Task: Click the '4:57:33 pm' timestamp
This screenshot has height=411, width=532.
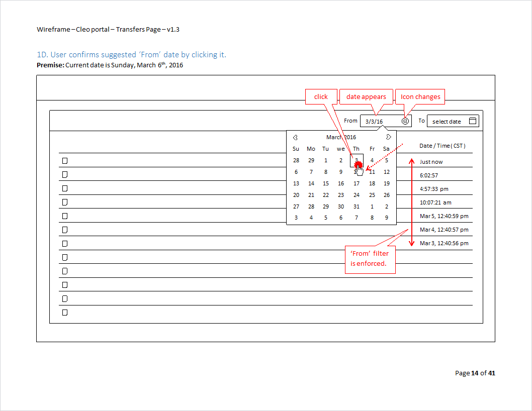Action: tap(434, 189)
